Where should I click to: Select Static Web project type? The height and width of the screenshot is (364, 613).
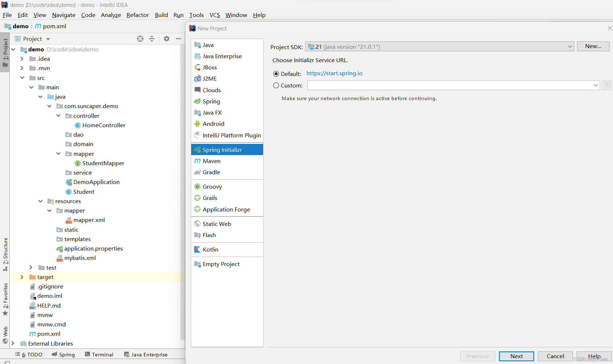pyautogui.click(x=227, y=224)
